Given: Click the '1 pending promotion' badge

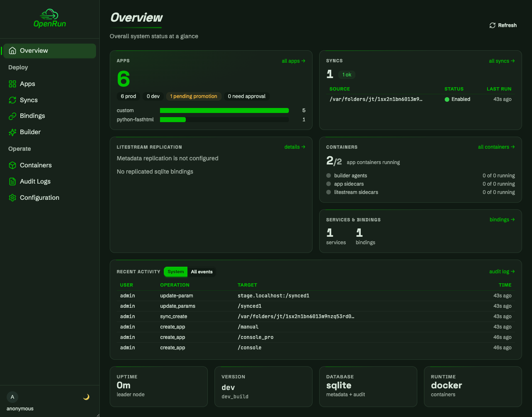Looking at the screenshot, I should coord(194,96).
